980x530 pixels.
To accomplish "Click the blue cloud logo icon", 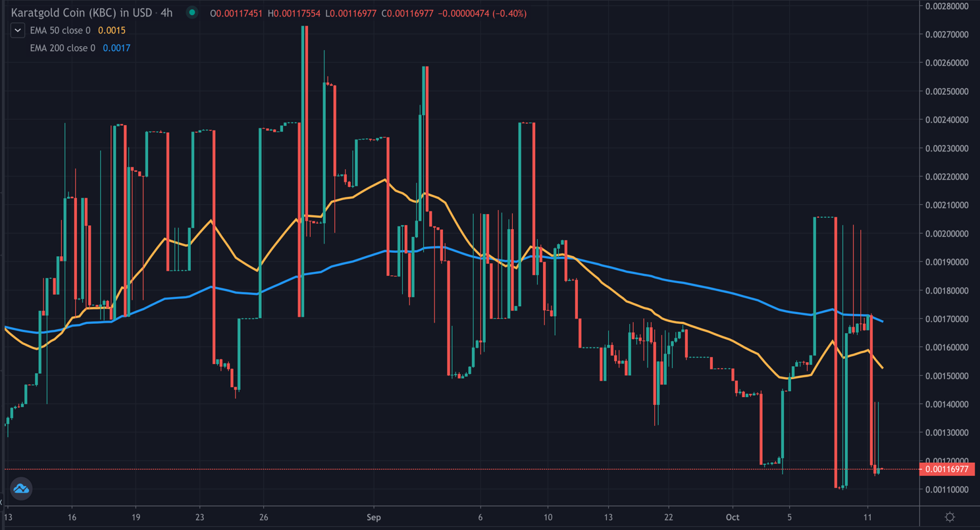I will pyautogui.click(x=21, y=489).
